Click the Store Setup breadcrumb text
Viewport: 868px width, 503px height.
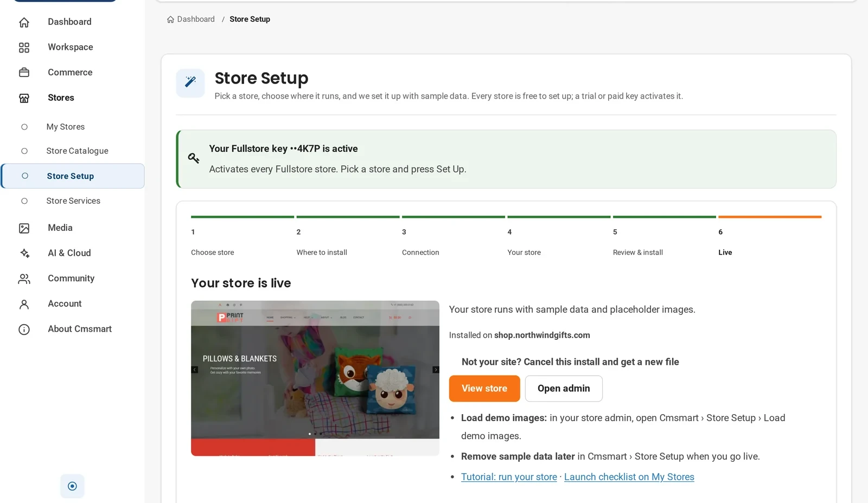click(x=250, y=20)
